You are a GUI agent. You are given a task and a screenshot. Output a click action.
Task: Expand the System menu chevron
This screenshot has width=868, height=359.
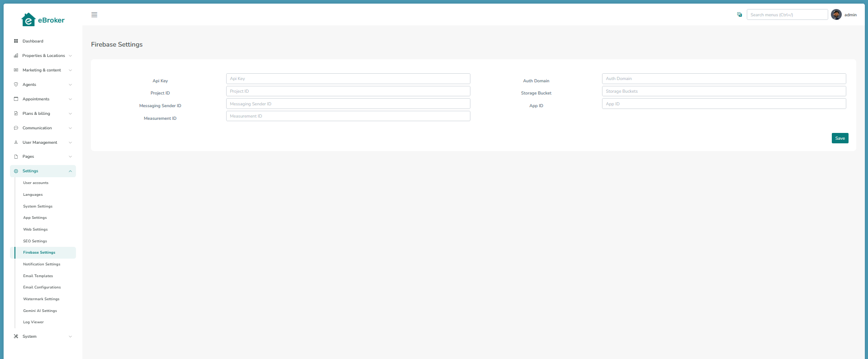point(70,336)
